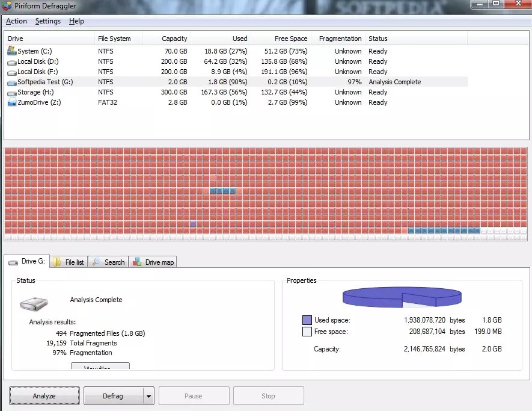
Task: Click the 19,159 Total Fragments text
Action: click(81, 343)
